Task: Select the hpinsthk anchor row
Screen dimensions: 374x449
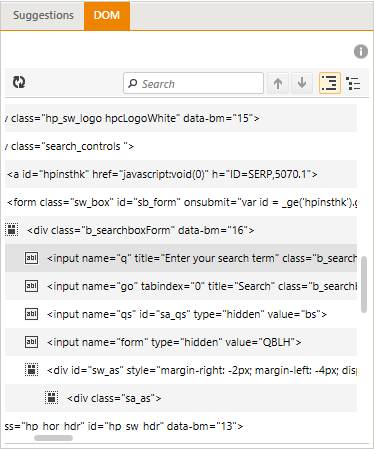Action: 181,174
